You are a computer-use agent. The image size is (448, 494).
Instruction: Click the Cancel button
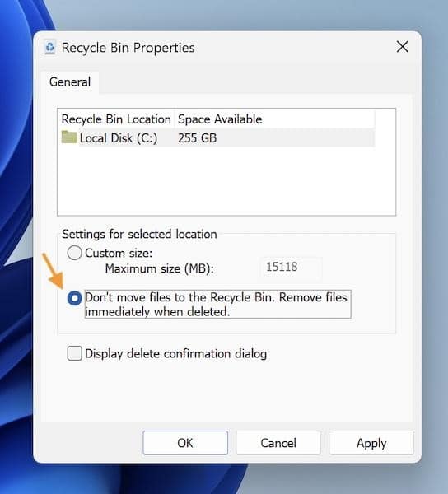point(278,443)
